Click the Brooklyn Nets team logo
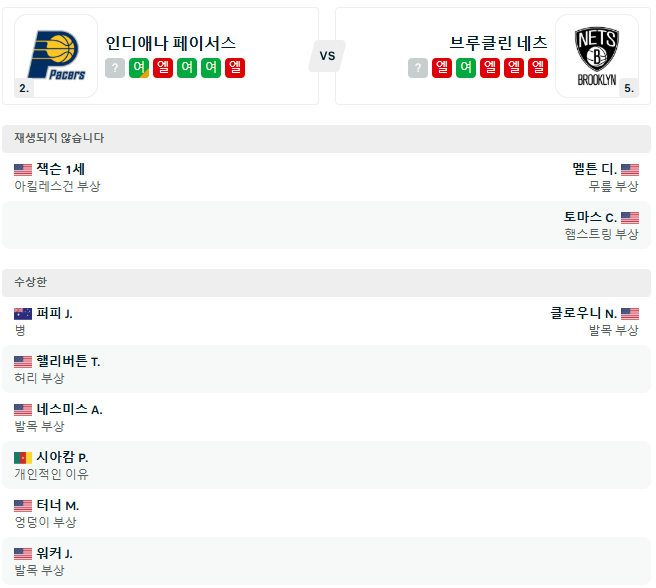The height and width of the screenshot is (588, 656). pyautogui.click(x=597, y=55)
